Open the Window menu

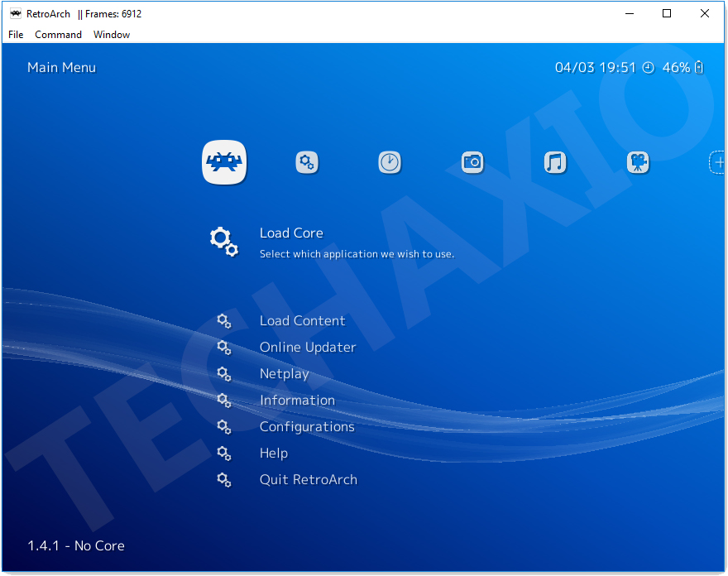112,35
